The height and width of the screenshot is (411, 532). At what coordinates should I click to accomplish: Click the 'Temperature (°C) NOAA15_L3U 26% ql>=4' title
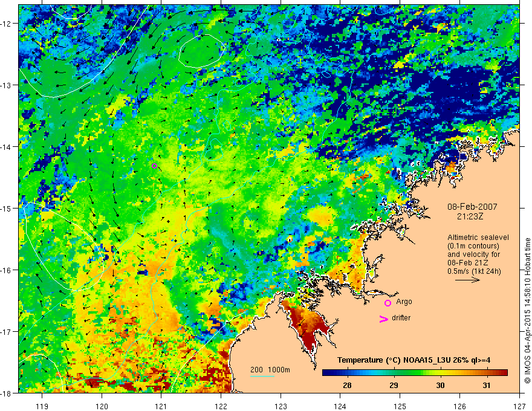(414, 360)
